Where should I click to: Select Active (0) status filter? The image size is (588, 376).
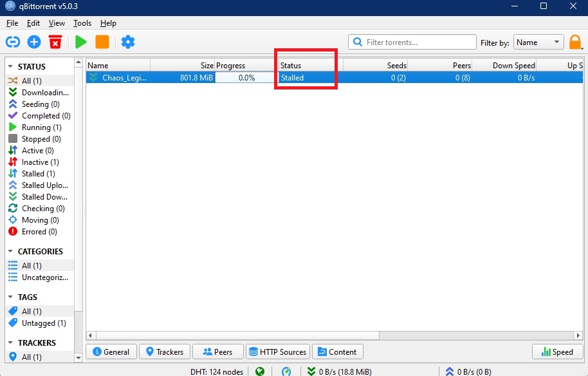[x=39, y=151]
